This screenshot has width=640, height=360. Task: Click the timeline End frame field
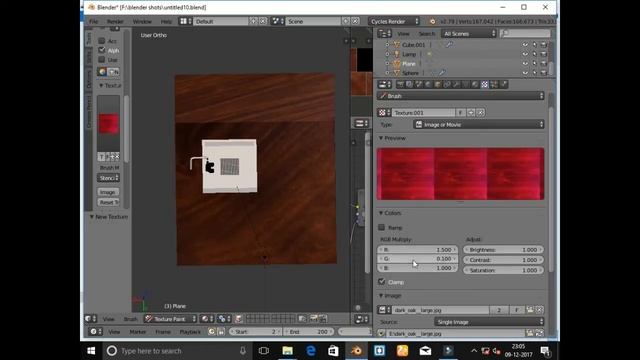(308, 332)
